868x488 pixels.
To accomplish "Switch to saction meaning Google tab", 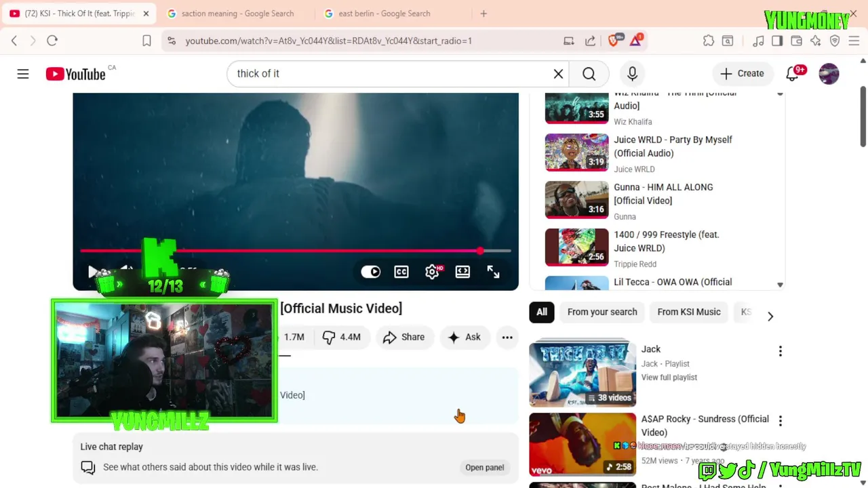I will point(237,14).
